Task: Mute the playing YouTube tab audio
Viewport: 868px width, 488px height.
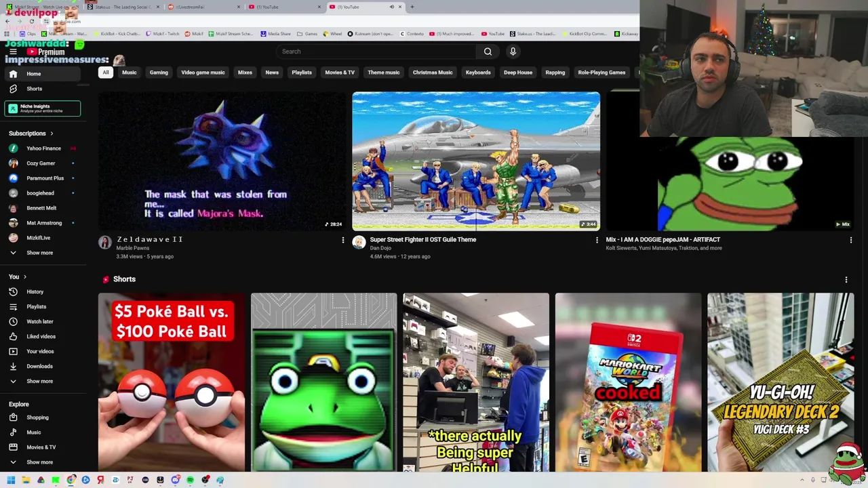Action: pyautogui.click(x=391, y=7)
